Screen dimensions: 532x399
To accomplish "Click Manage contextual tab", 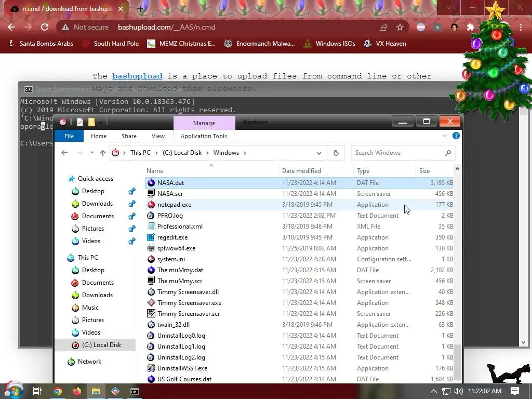I will pyautogui.click(x=204, y=123).
